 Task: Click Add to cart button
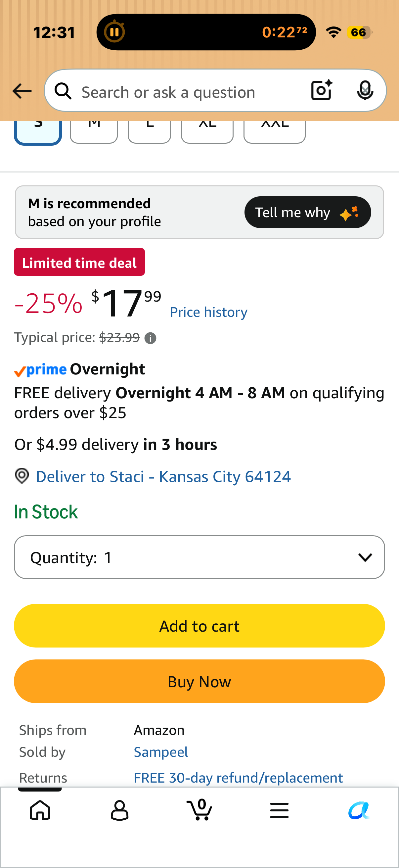click(199, 626)
